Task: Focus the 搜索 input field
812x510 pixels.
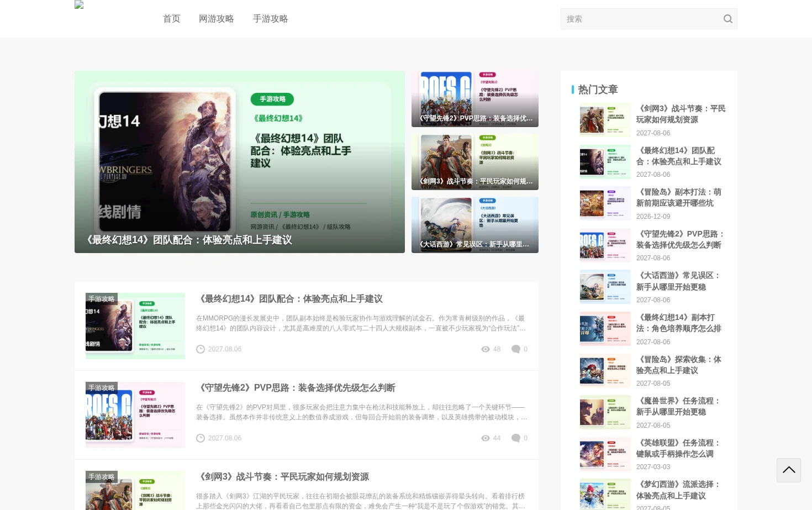Action: tap(641, 19)
